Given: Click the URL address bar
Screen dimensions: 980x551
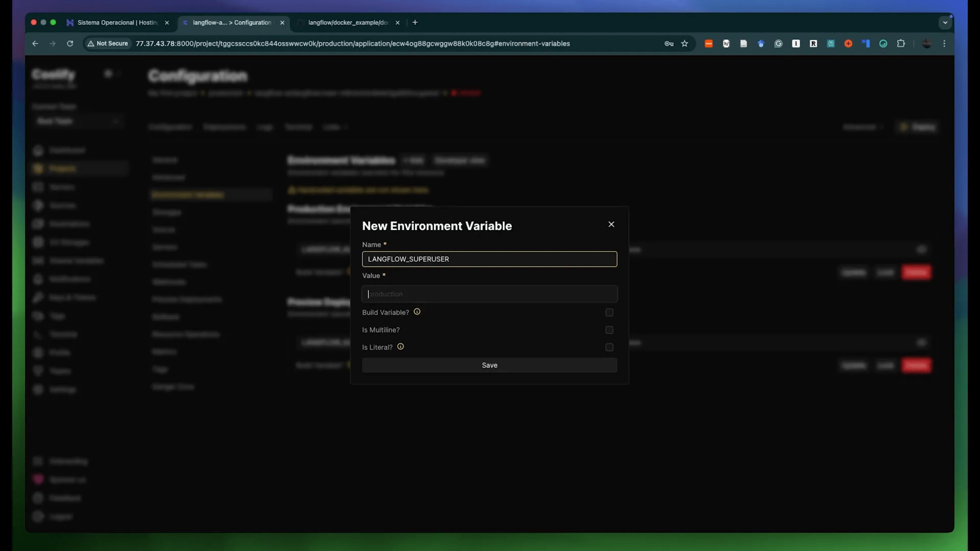Looking at the screenshot, I should coord(352,44).
